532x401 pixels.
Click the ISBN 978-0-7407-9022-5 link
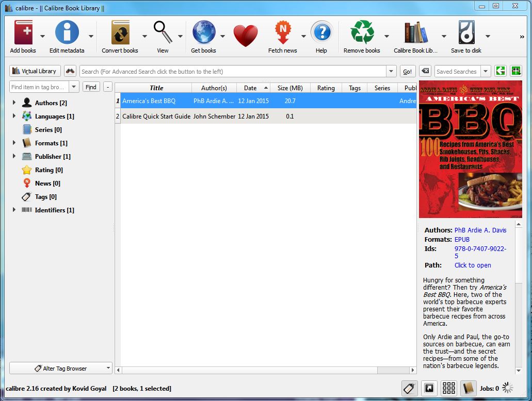tap(480, 252)
